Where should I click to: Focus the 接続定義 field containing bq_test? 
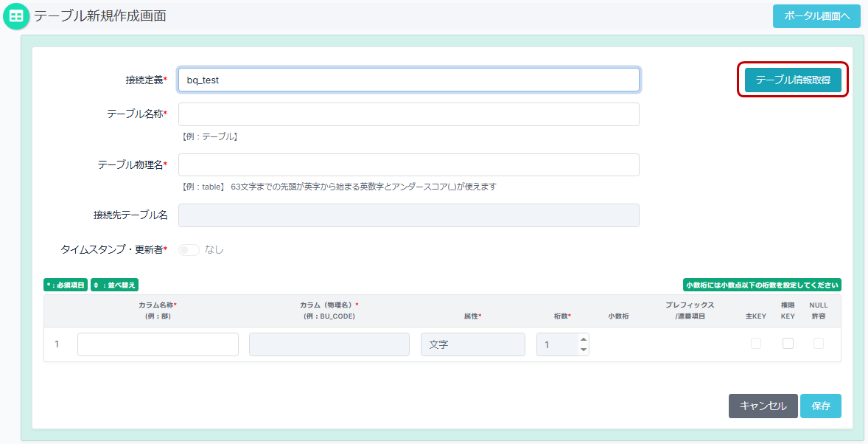click(x=408, y=80)
